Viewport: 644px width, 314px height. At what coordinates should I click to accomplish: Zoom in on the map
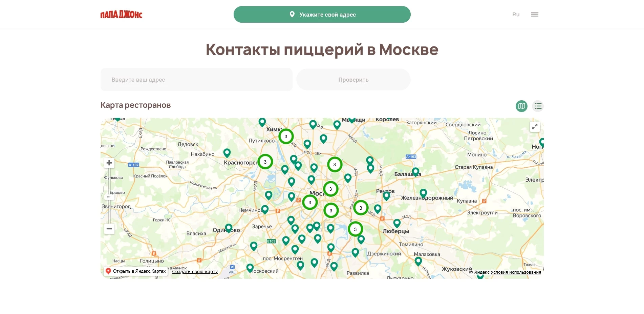[109, 163]
